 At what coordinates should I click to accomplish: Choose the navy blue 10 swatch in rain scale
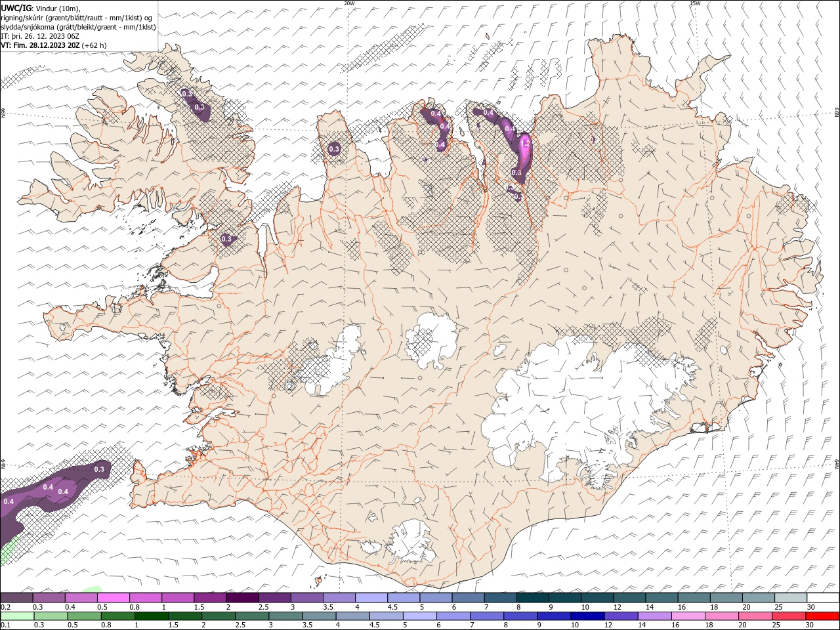[587, 616]
